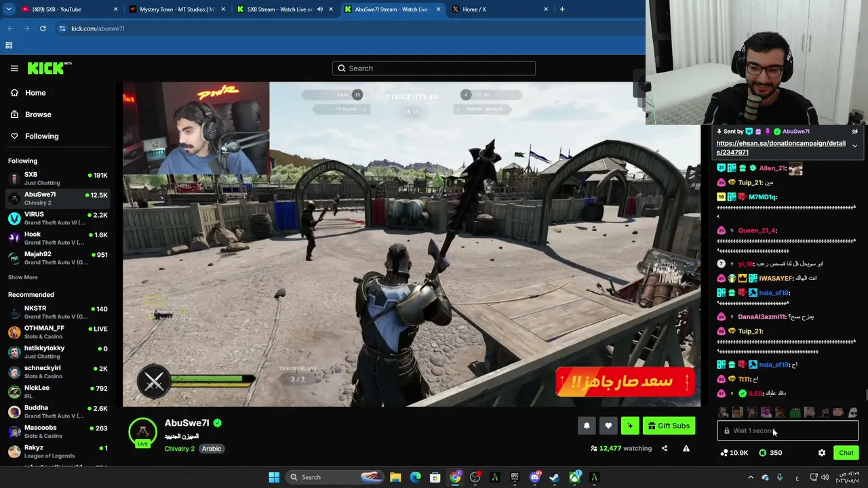Click the Gift Subs button
Image resolution: width=868 pixels, height=488 pixels.
669,426
